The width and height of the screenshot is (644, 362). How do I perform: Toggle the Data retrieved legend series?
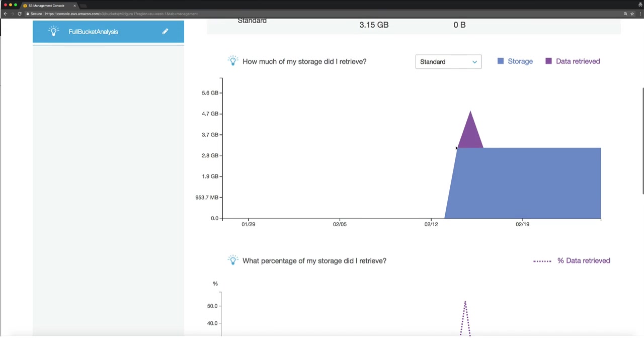(x=573, y=61)
